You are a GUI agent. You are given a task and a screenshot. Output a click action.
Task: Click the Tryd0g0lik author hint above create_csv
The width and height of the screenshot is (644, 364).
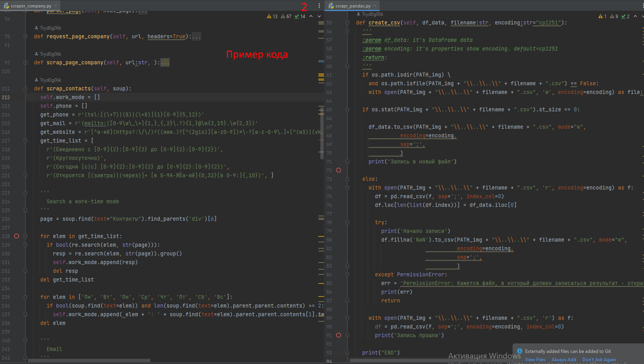[x=370, y=14]
